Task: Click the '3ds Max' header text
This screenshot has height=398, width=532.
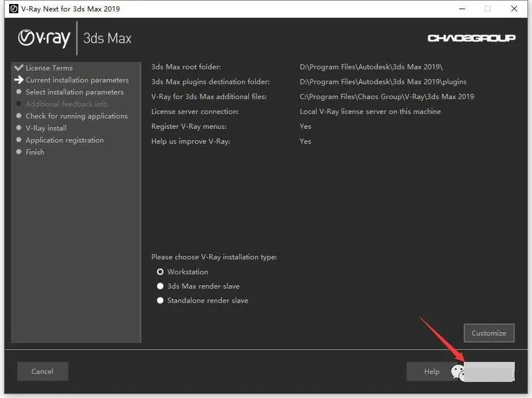Action: (107, 38)
